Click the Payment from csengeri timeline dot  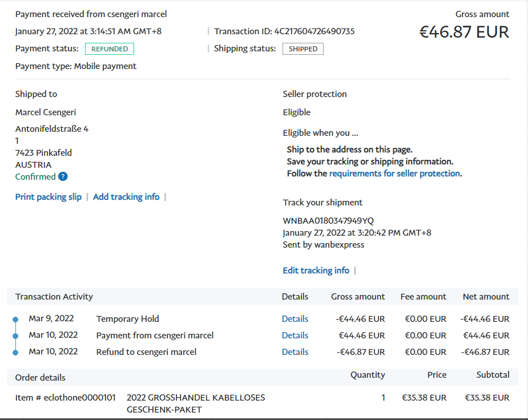pyautogui.click(x=15, y=336)
